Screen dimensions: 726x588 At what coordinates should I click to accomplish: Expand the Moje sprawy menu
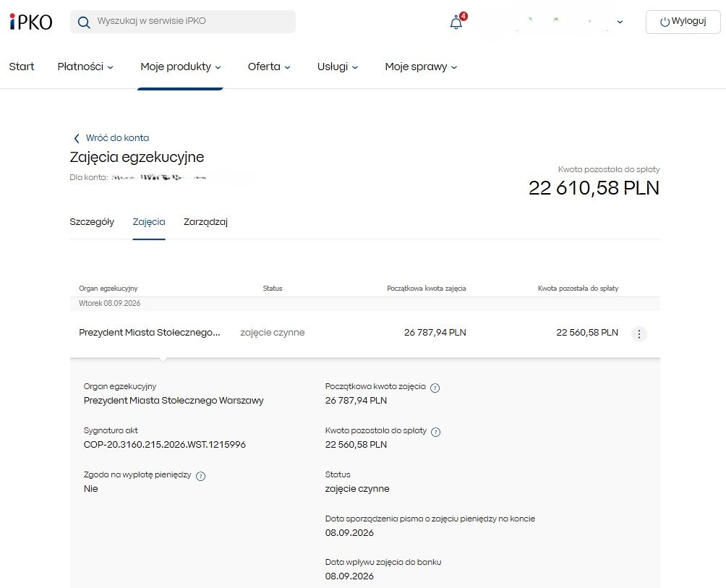coord(421,67)
